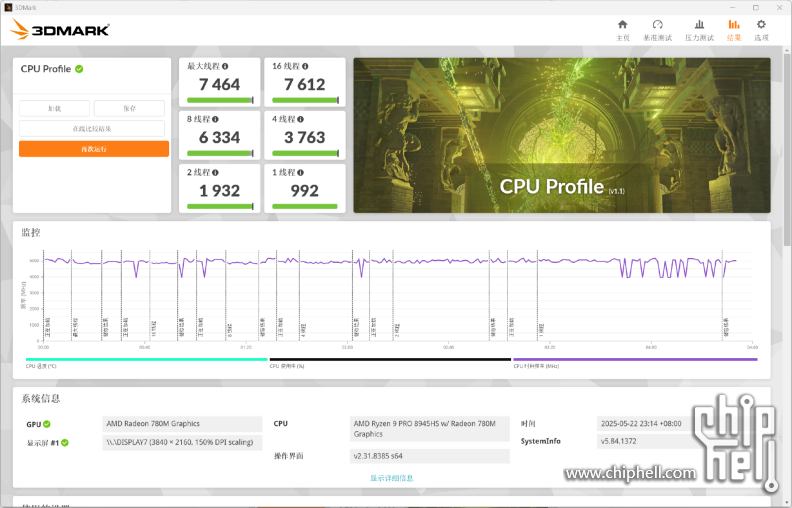This screenshot has height=508, width=792.
Task: Click the max threads score 7 464
Action: pyautogui.click(x=219, y=84)
